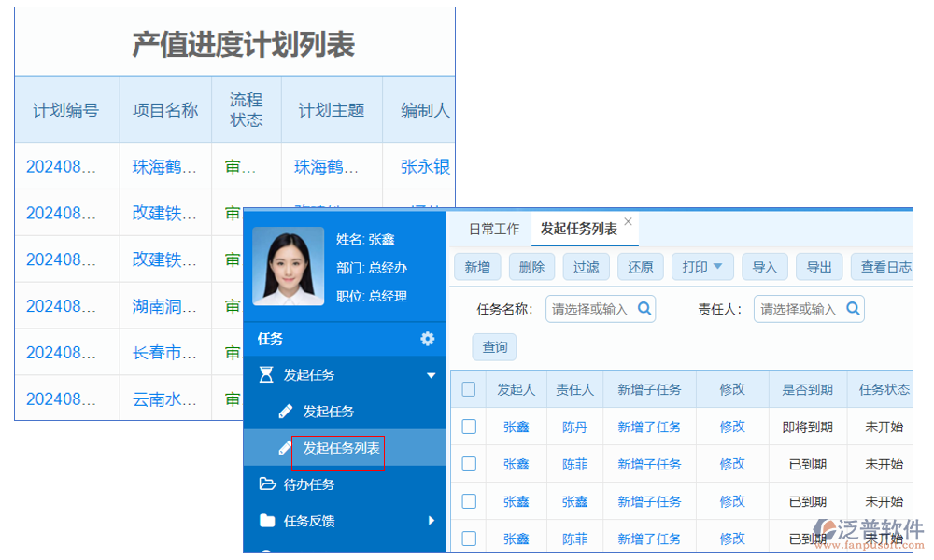Click the 还原 button

[641, 267]
